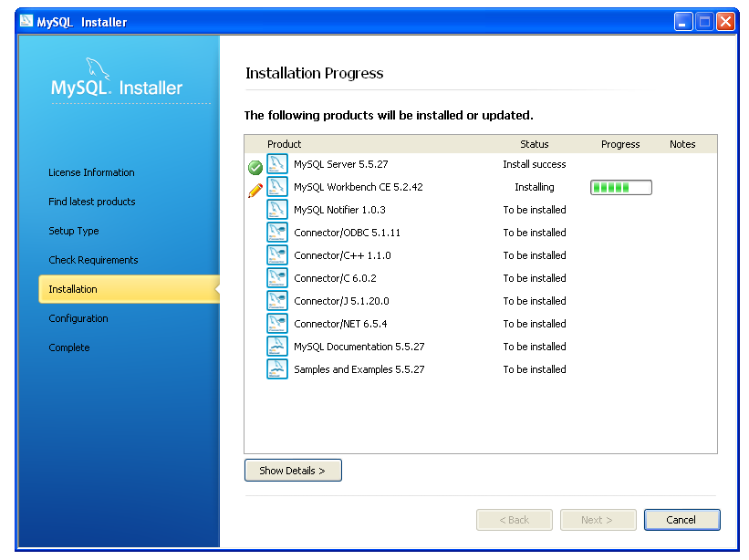Click the Product column header
749x560 pixels.
285,144
